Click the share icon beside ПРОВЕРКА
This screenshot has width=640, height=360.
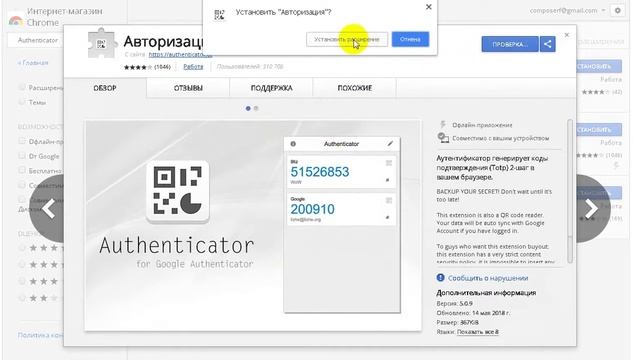click(548, 44)
